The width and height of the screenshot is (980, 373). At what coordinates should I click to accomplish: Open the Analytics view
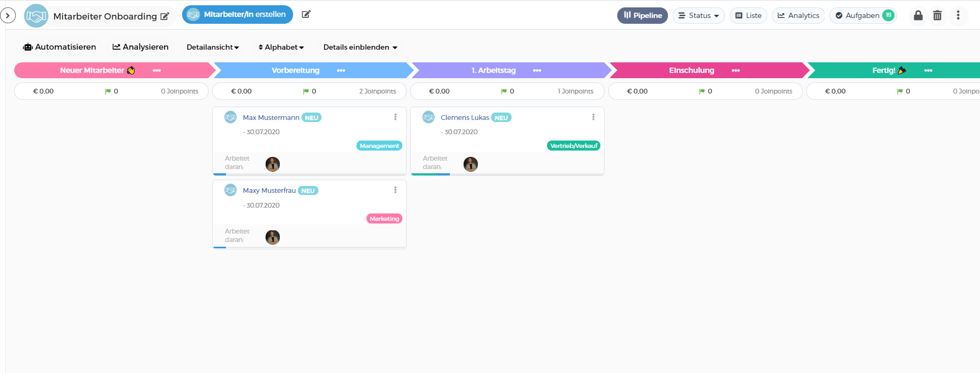pyautogui.click(x=798, y=15)
